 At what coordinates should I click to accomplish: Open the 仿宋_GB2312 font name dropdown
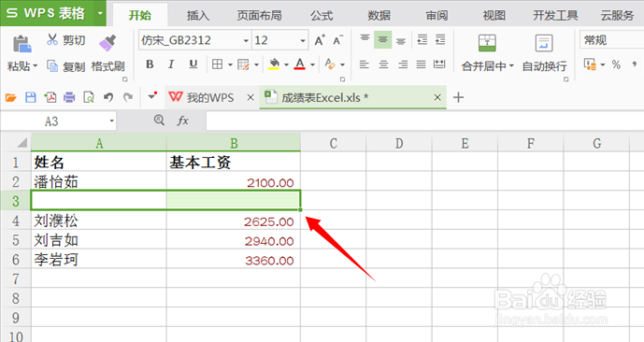(x=246, y=40)
